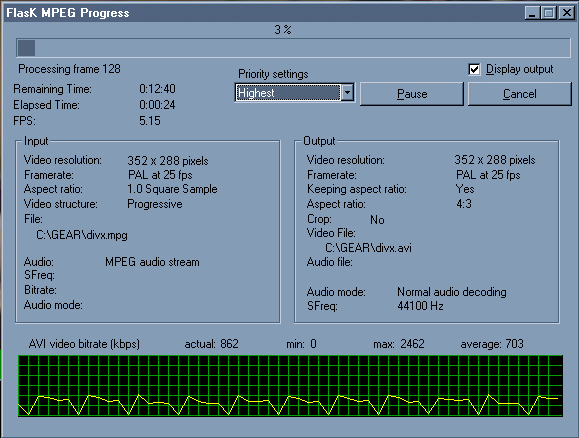Image resolution: width=579 pixels, height=438 pixels.
Task: Click the output aspect ratio value 4:3
Action: click(464, 204)
